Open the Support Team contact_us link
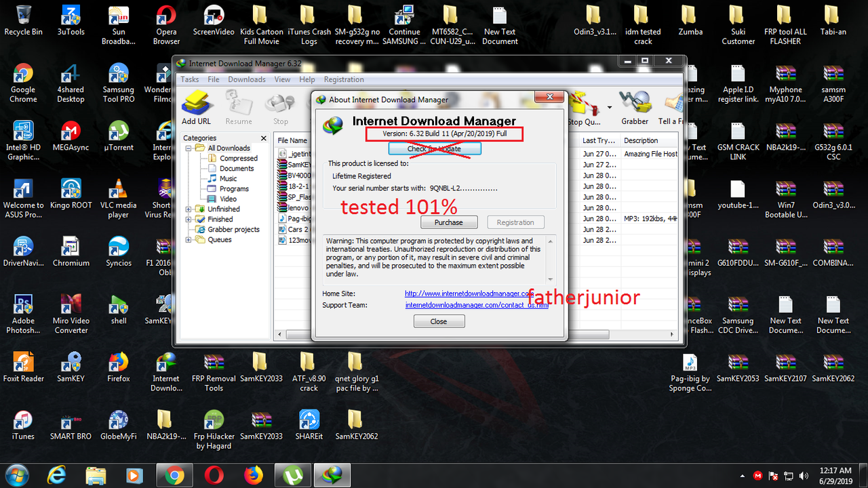The height and width of the screenshot is (488, 868). point(477,306)
